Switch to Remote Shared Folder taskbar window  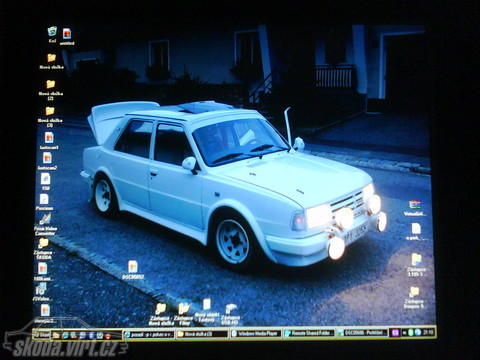[309, 333]
